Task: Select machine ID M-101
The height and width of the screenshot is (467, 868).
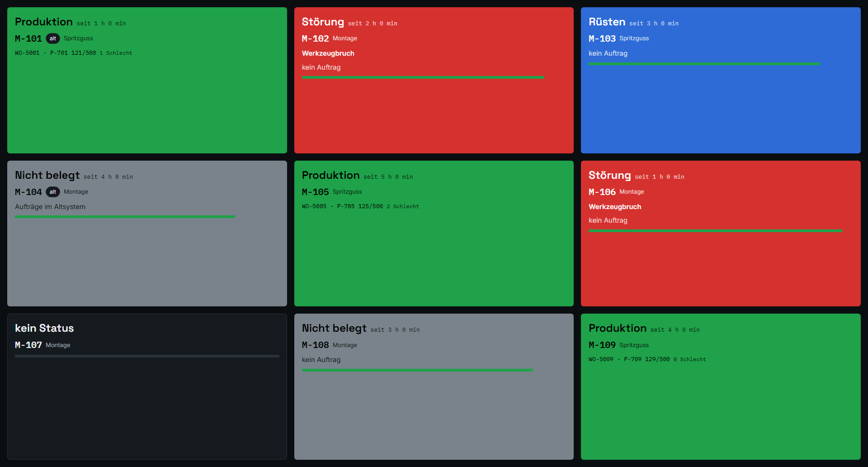Action: click(28, 38)
